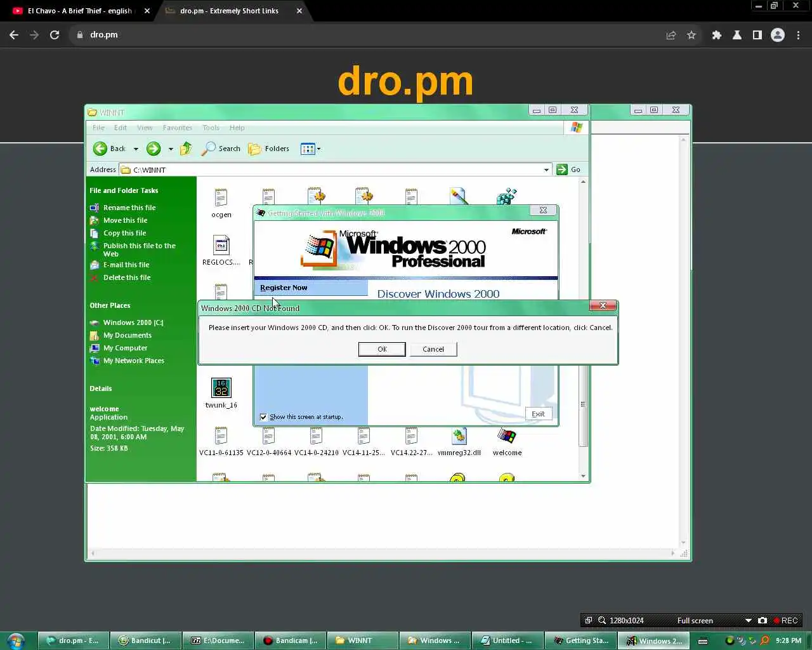This screenshot has width=812, height=650.
Task: Uncheck Show this screen at startup
Action: coord(263,417)
